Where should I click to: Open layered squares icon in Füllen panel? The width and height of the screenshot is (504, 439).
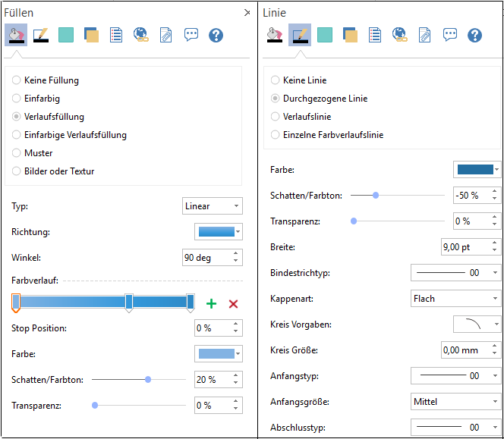click(x=91, y=35)
